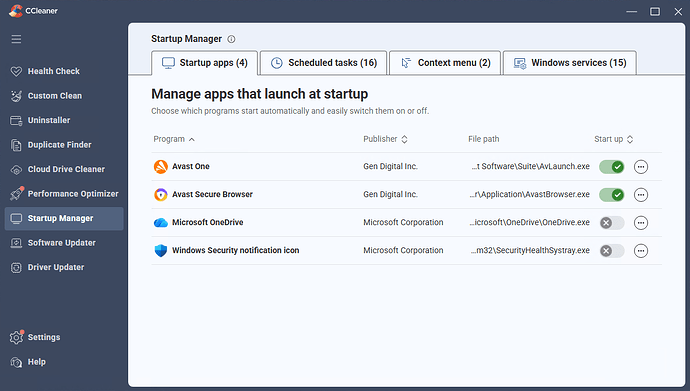Open more options for Windows Security notification icon
This screenshot has width=690, height=391.
coord(641,251)
